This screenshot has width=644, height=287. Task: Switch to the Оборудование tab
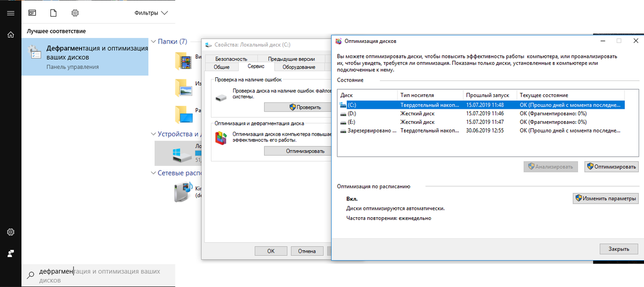click(299, 67)
